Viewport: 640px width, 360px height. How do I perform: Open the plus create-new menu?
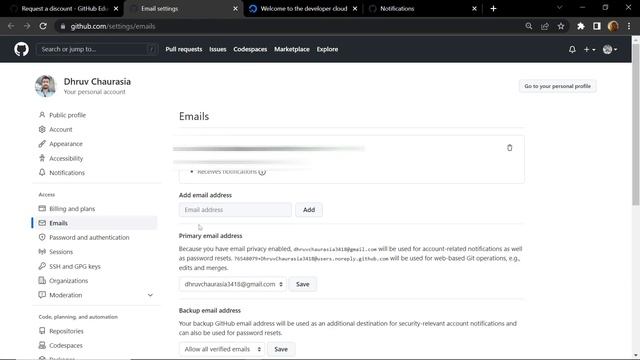tap(589, 49)
